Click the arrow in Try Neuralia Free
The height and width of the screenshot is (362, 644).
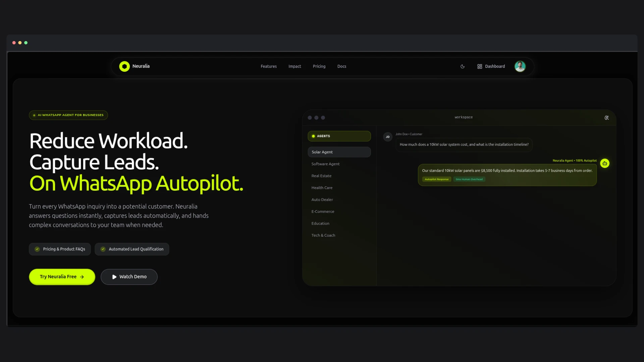pos(82,277)
